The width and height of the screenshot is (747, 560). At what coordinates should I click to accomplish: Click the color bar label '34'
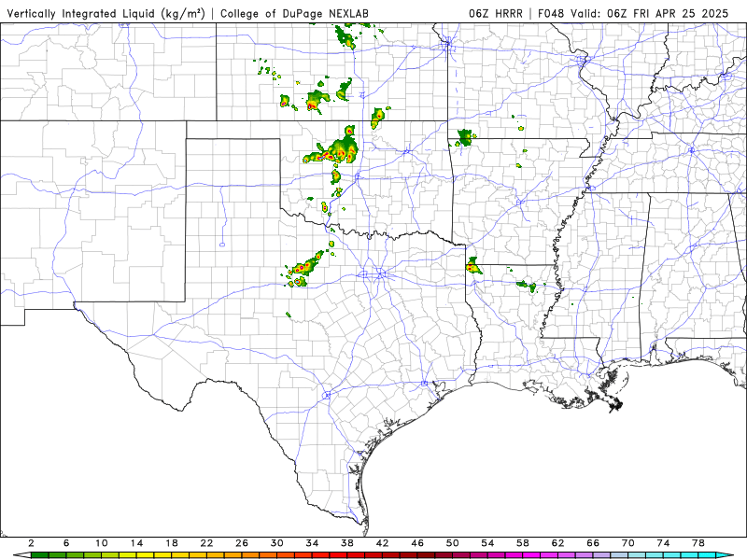[x=312, y=543]
